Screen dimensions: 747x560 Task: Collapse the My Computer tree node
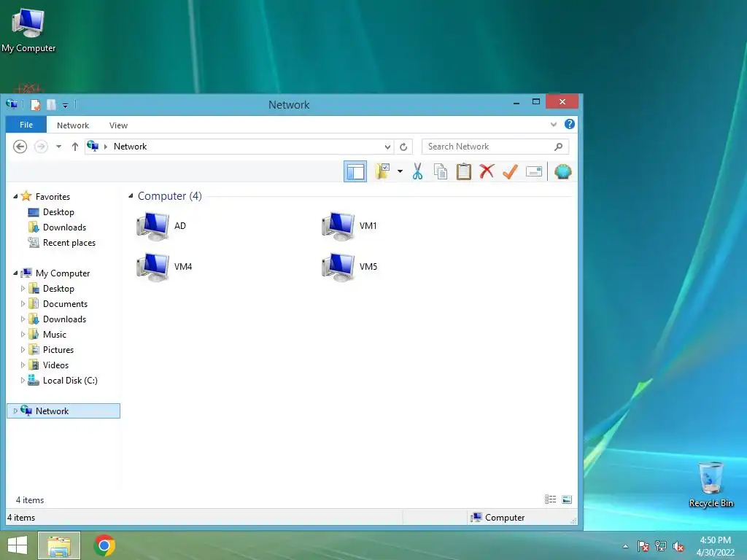point(15,273)
